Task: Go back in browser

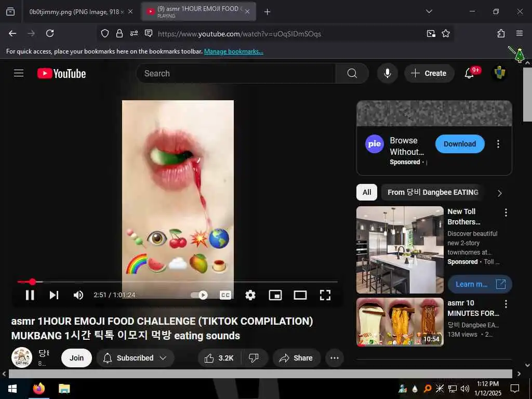Action: pos(12,33)
